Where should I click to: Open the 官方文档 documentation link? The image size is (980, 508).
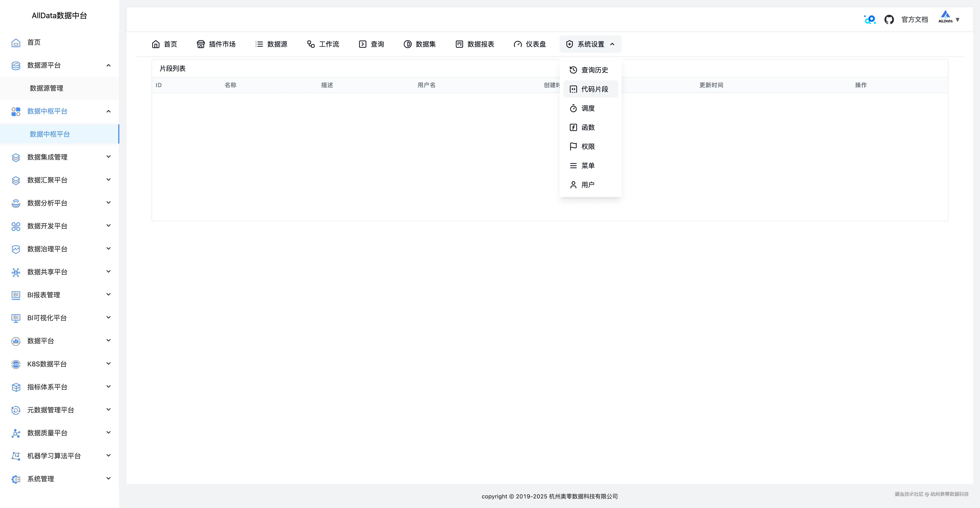point(914,19)
